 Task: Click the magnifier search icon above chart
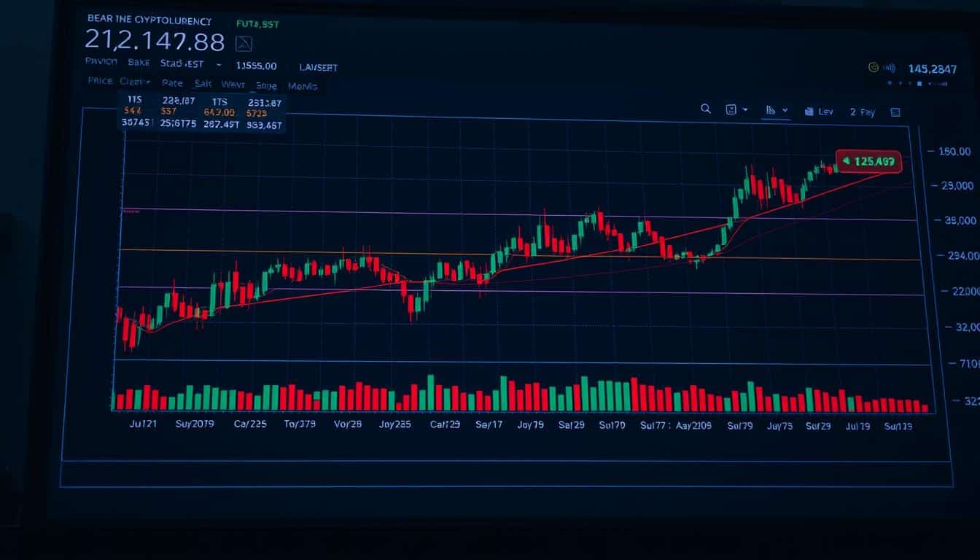(x=705, y=109)
